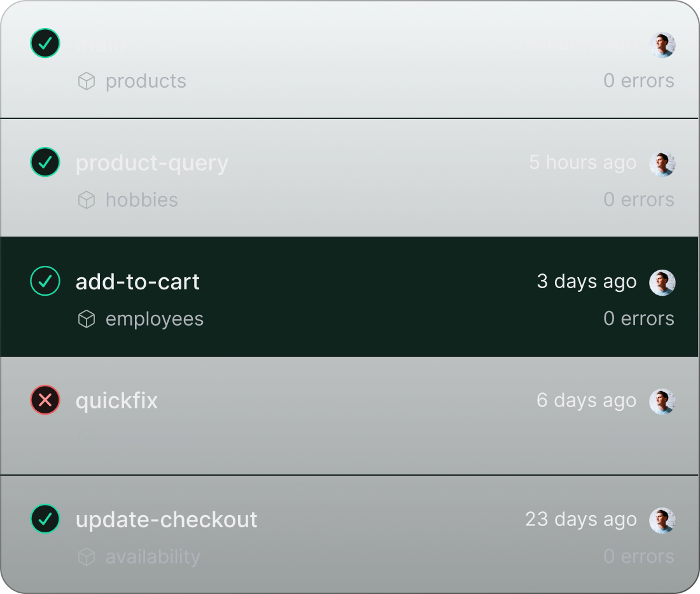The width and height of the screenshot is (700, 594).
Task: Click the schema icon beside employees
Action: click(86, 319)
